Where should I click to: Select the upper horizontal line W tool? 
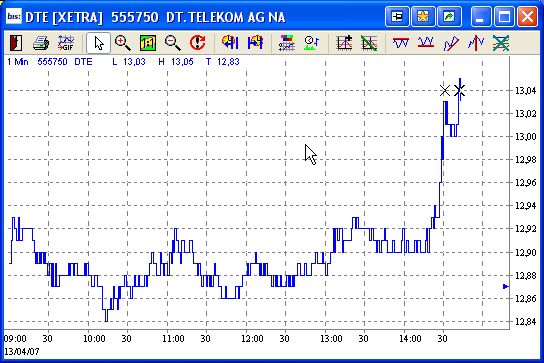click(401, 43)
